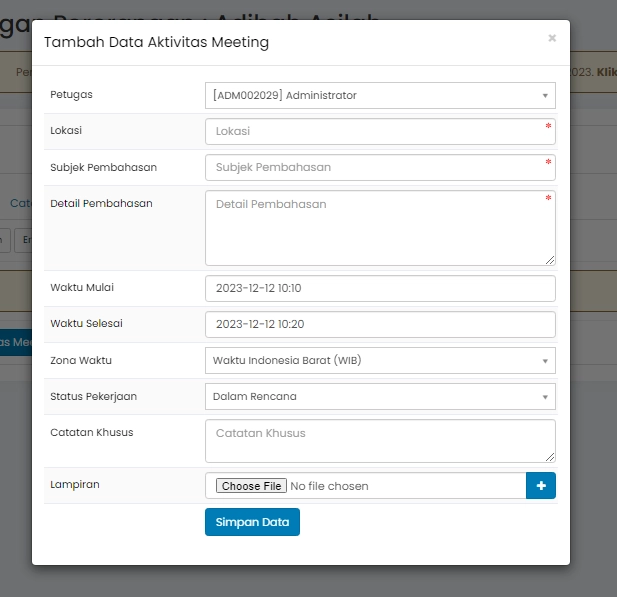Close the Tambah Data Aktivitas Meeting dialog
This screenshot has width=617, height=597.
pyautogui.click(x=552, y=39)
